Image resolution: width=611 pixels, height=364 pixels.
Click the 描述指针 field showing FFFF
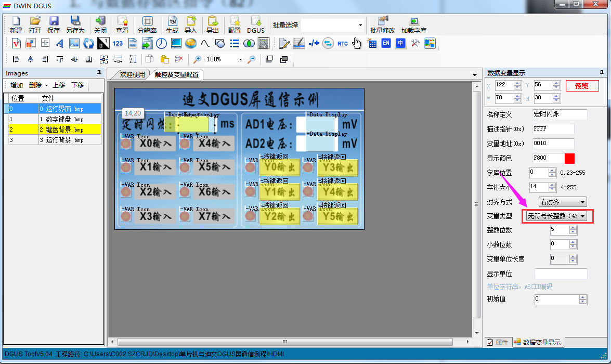[553, 129]
